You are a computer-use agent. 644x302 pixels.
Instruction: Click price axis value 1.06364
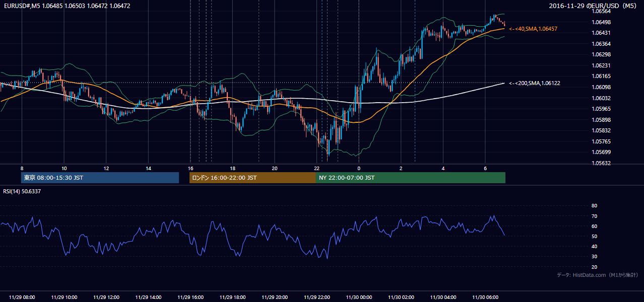click(x=601, y=44)
